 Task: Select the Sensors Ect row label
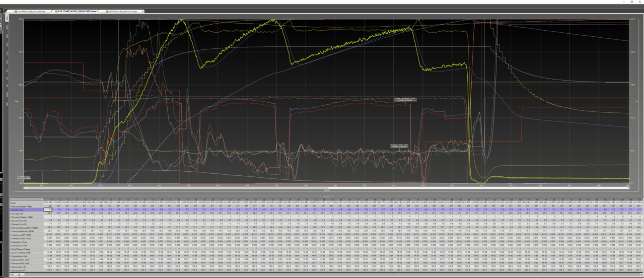[26, 267]
